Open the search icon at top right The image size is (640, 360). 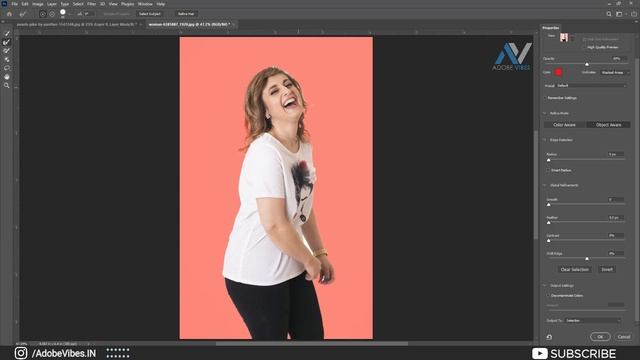click(x=609, y=14)
